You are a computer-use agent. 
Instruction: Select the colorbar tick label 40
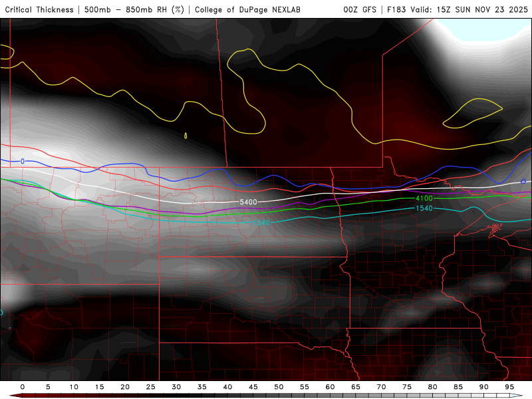(227, 387)
